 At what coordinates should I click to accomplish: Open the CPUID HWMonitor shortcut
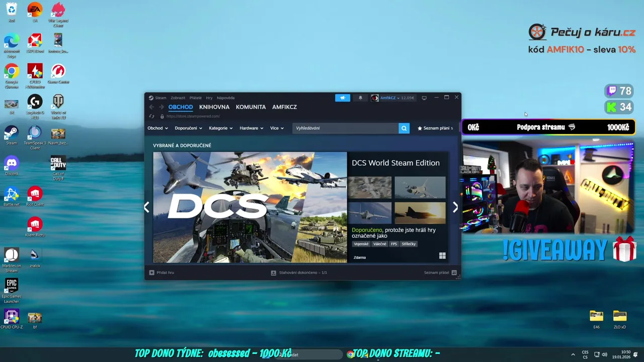click(35, 76)
